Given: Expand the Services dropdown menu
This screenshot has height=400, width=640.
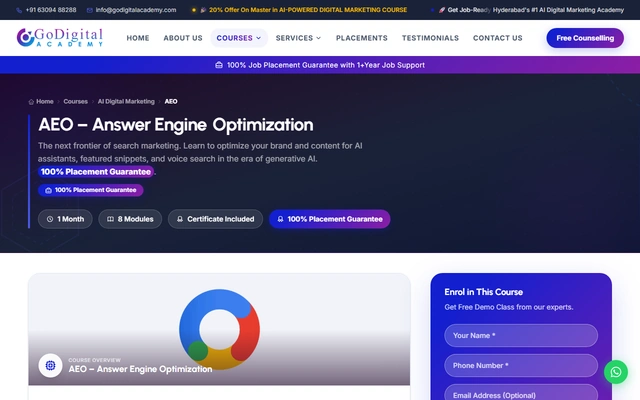Looking at the screenshot, I should 298,38.
